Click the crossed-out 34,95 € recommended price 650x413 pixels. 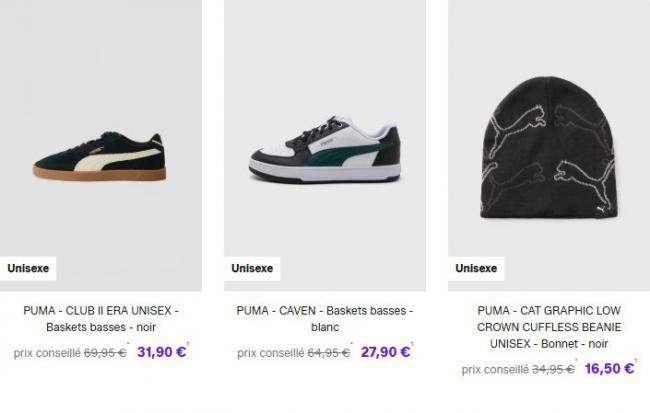click(x=553, y=369)
